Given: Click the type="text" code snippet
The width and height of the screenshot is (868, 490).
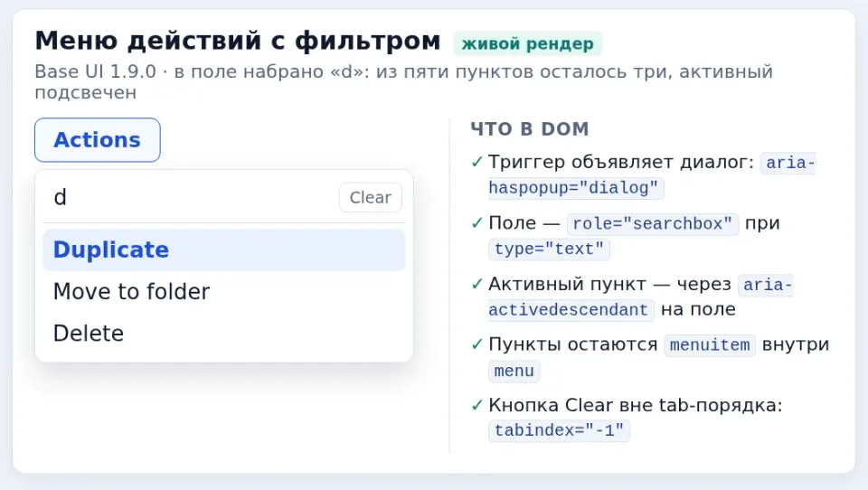Looking at the screenshot, I should (x=549, y=250).
